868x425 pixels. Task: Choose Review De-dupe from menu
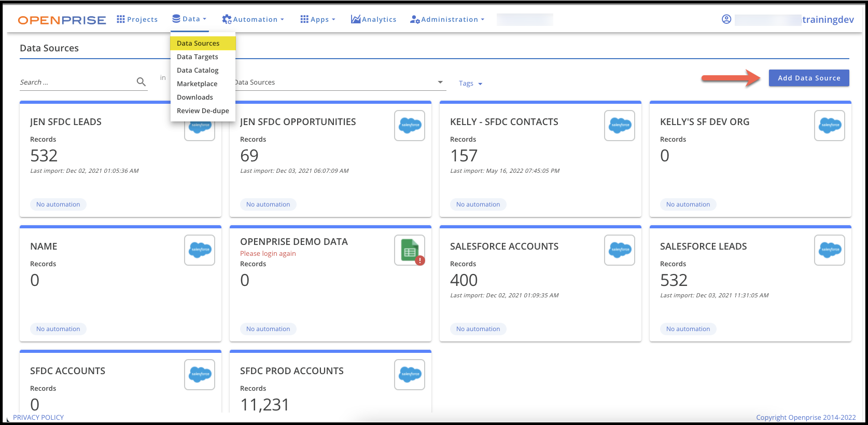click(203, 111)
